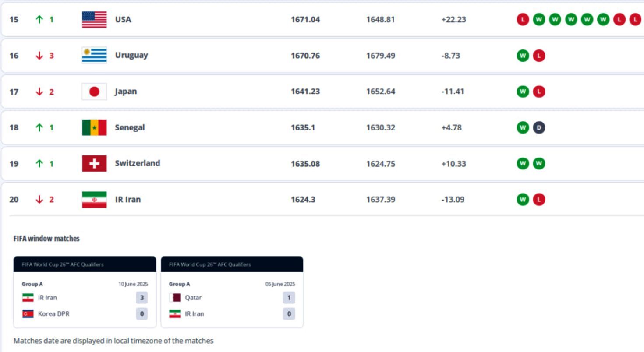Viewport: 644px width, 352px height.
Task: Click the Switzerland flag icon
Action: [x=94, y=163]
